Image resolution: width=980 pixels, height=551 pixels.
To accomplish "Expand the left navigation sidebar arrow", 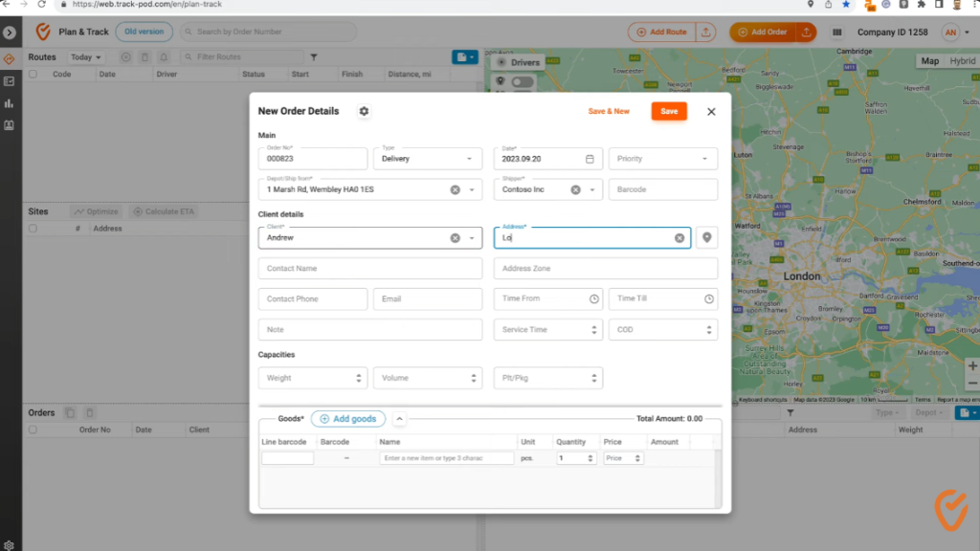I will [x=8, y=32].
